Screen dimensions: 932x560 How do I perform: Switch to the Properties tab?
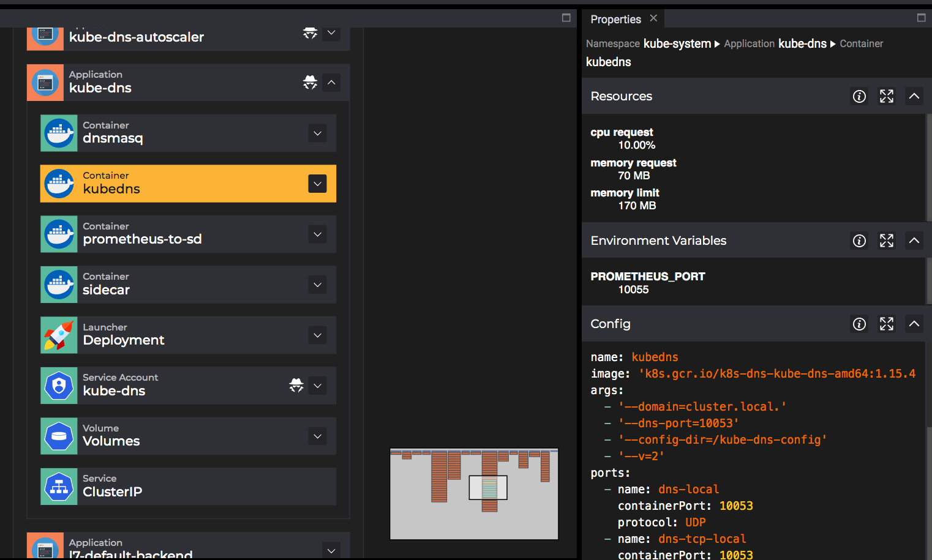coord(615,20)
